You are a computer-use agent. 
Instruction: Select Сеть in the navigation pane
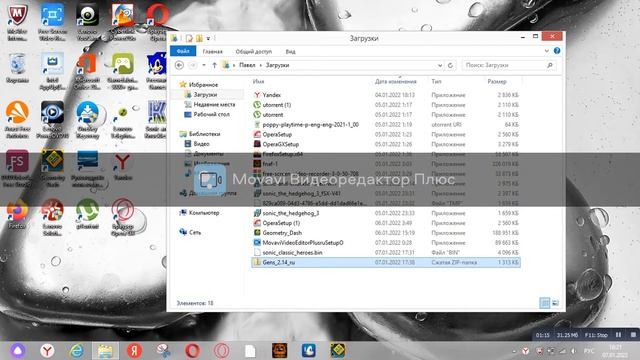[195, 232]
